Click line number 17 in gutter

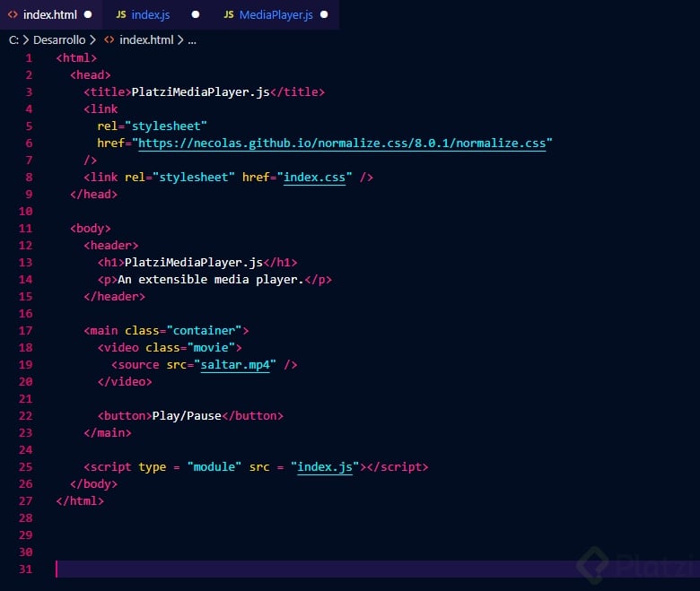click(25, 331)
